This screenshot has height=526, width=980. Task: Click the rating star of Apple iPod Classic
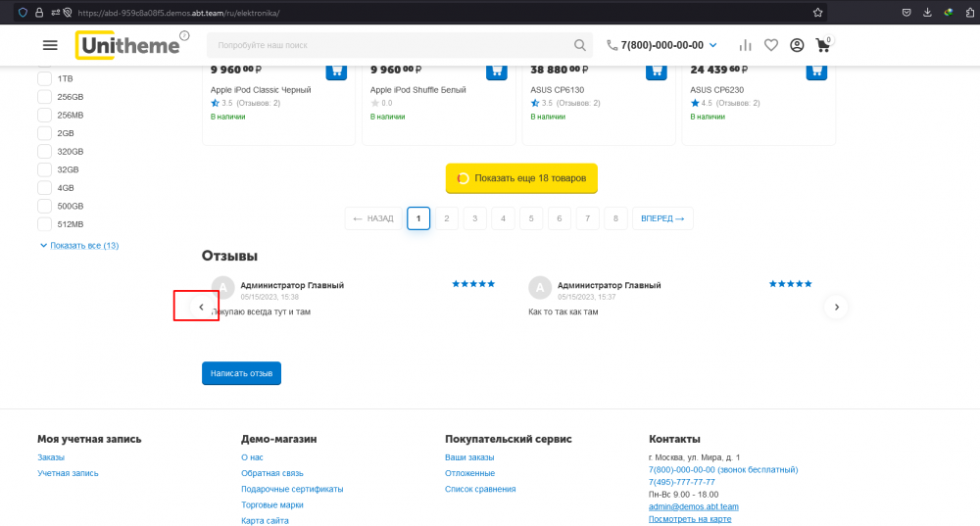[x=215, y=103]
